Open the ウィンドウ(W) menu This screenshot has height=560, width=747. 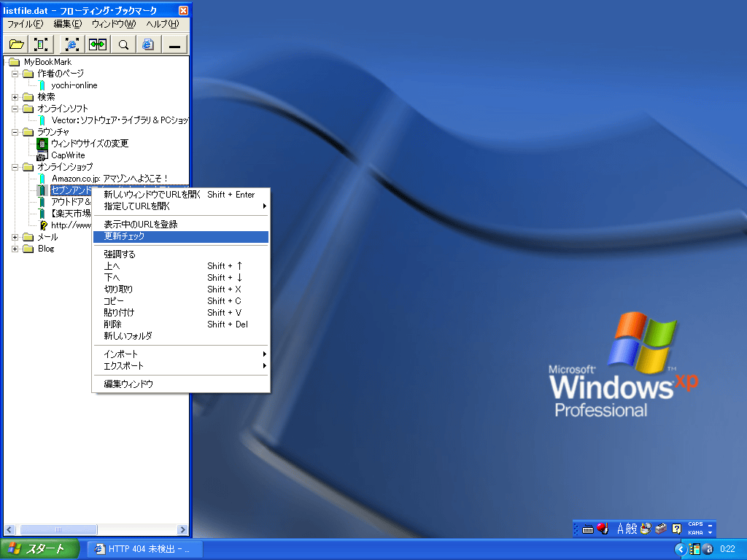coord(114,24)
